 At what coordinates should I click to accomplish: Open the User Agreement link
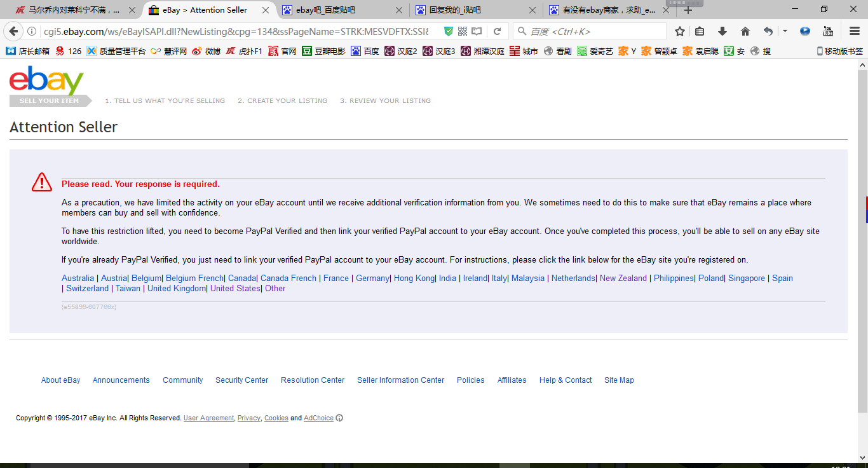click(209, 418)
